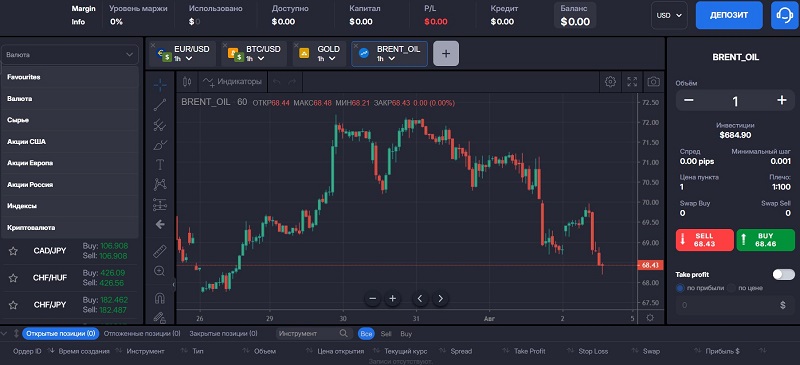Choose Favourites in the category list
The width and height of the screenshot is (800, 365).
(x=69, y=77)
